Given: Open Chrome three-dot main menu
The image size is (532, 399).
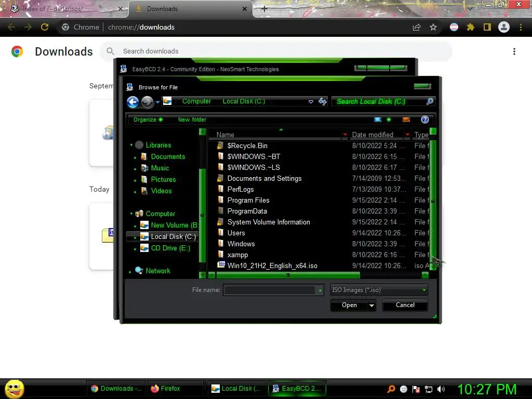Looking at the screenshot, I should coord(521,27).
